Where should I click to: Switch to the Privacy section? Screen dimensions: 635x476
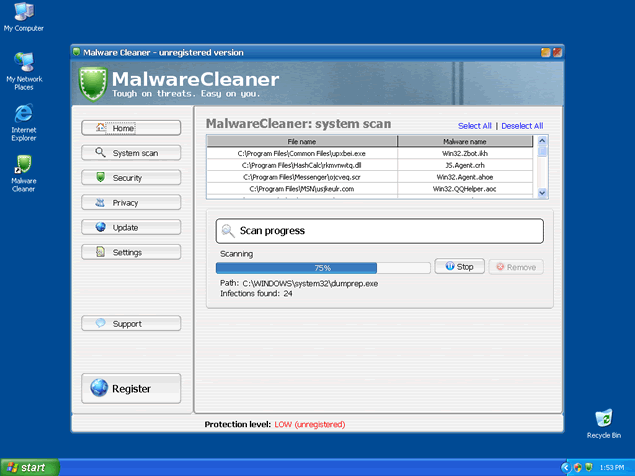click(x=131, y=202)
